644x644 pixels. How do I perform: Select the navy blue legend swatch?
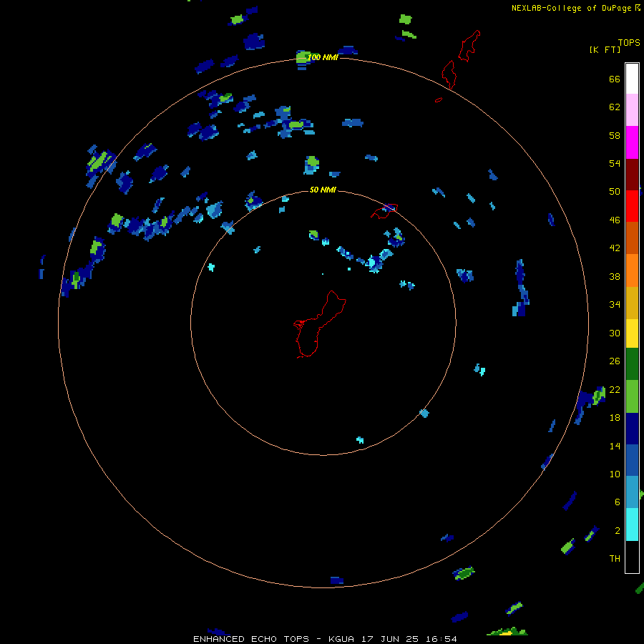[632, 429]
